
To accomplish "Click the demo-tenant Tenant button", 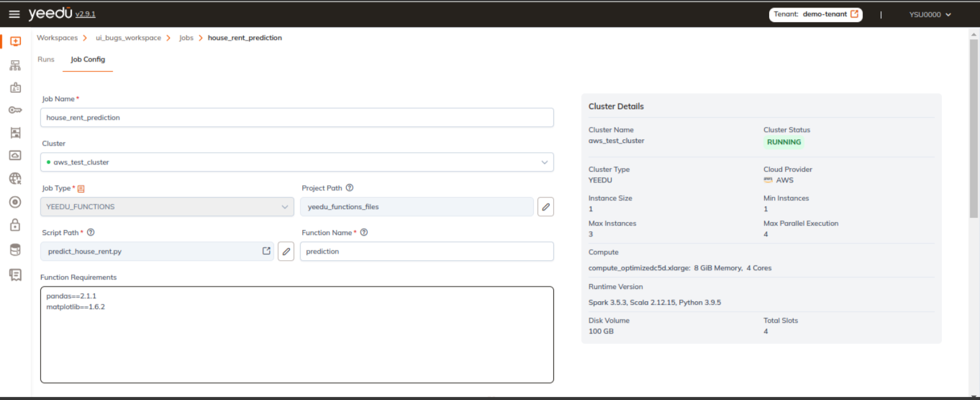I will tap(815, 14).
